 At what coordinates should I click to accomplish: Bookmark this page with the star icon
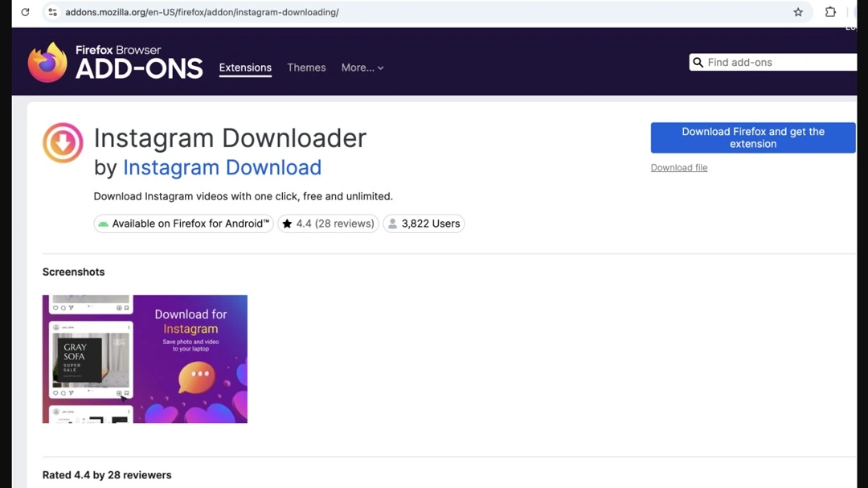(798, 12)
